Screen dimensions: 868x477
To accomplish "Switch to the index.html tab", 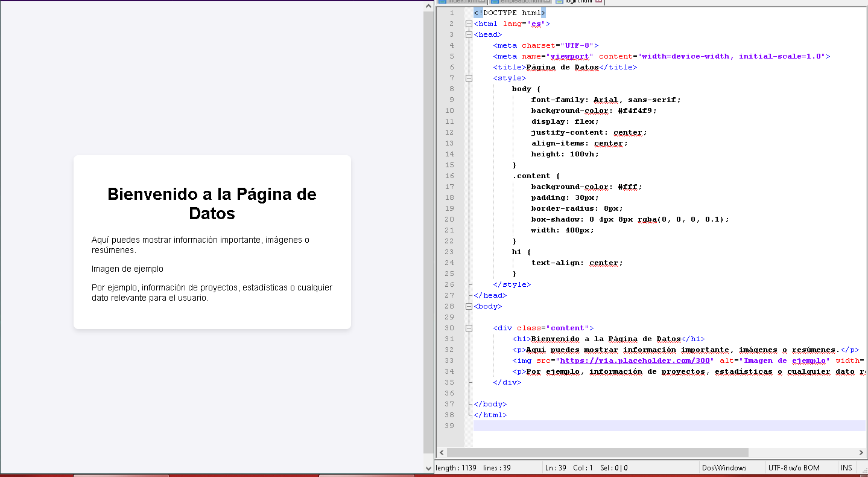I will click(461, 2).
